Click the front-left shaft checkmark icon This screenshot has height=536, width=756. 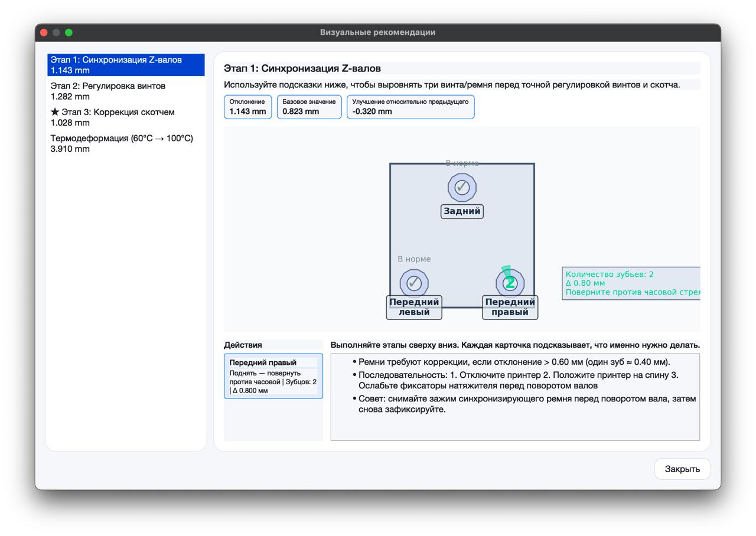pyautogui.click(x=414, y=283)
